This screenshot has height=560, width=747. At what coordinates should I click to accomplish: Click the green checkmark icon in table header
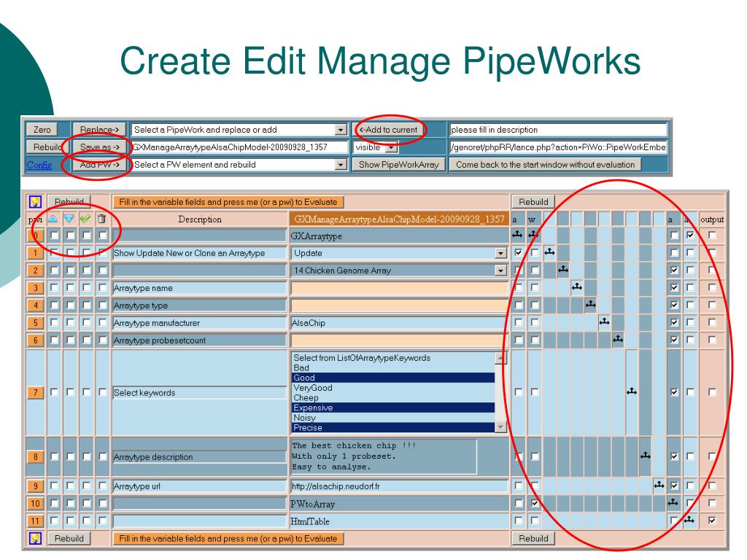click(85, 219)
